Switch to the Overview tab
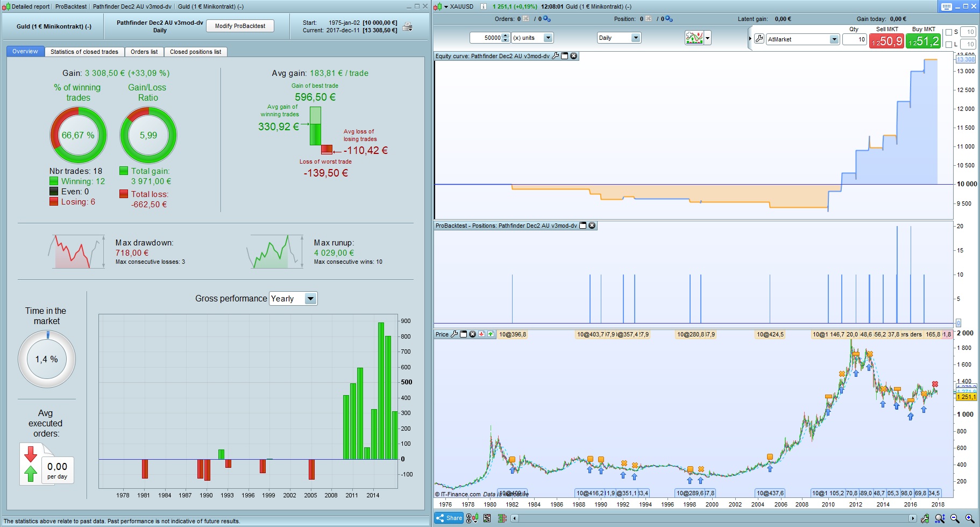980x527 pixels. click(x=25, y=52)
